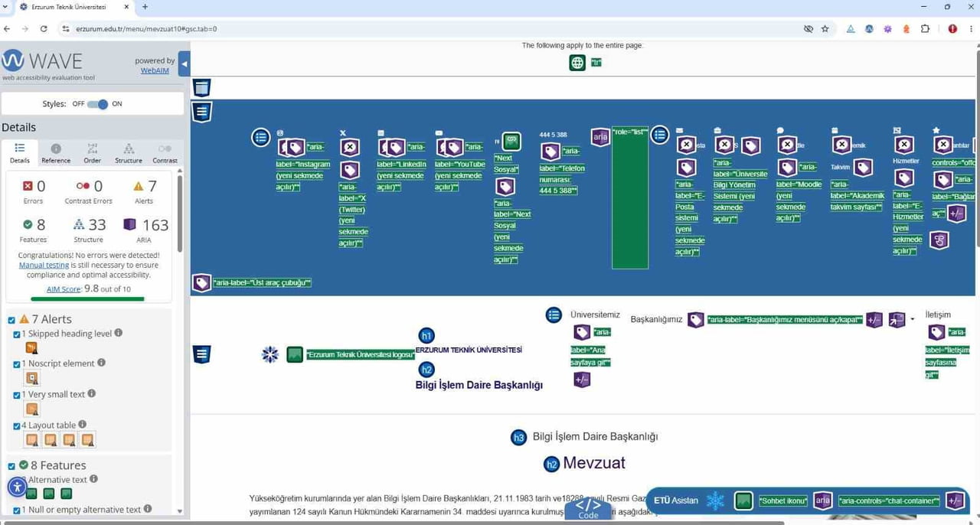Open the WebAIM link
This screenshot has width=980, height=525.
(155, 70)
